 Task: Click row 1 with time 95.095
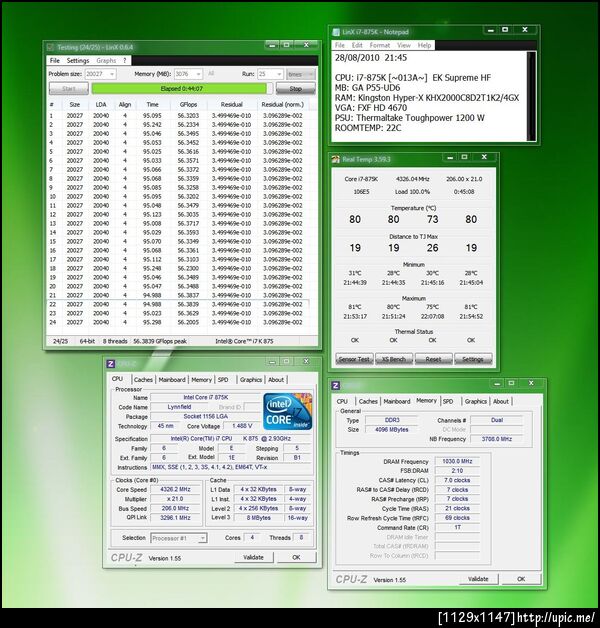click(178, 116)
